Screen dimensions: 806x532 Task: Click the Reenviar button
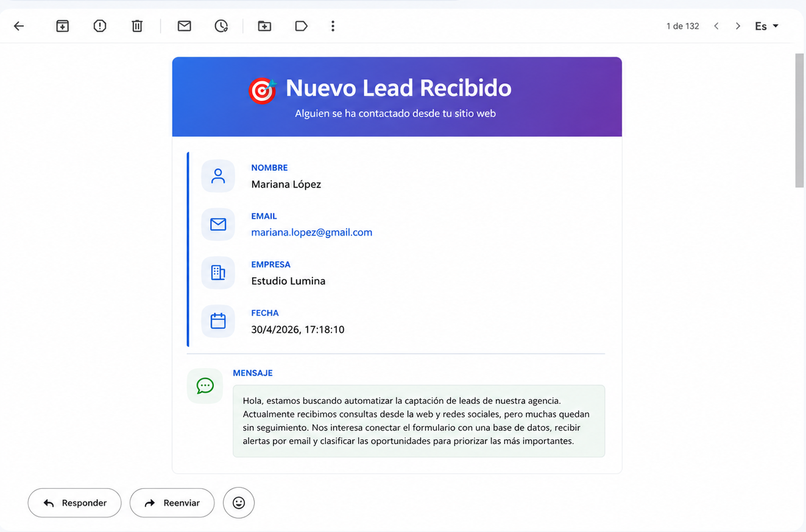point(172,503)
